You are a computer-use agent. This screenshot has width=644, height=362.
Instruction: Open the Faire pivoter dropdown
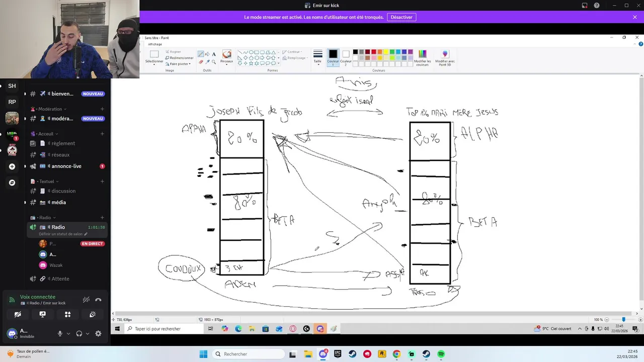click(x=178, y=64)
